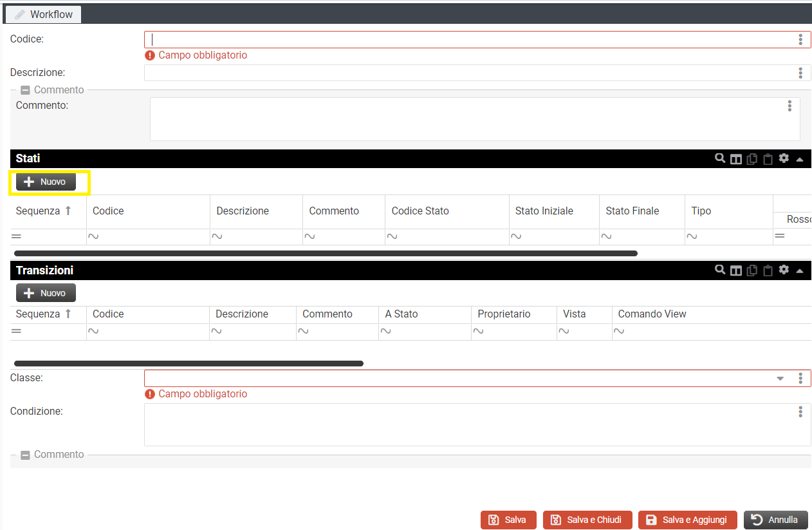812x530 pixels.
Task: Click the settings gear in Stati header
Action: 784,158
